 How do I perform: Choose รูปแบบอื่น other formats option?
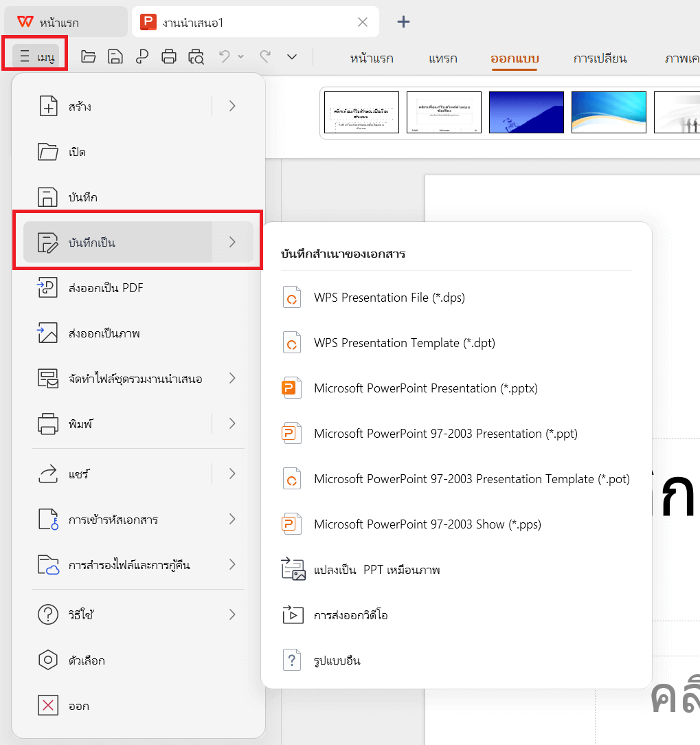tap(456, 660)
